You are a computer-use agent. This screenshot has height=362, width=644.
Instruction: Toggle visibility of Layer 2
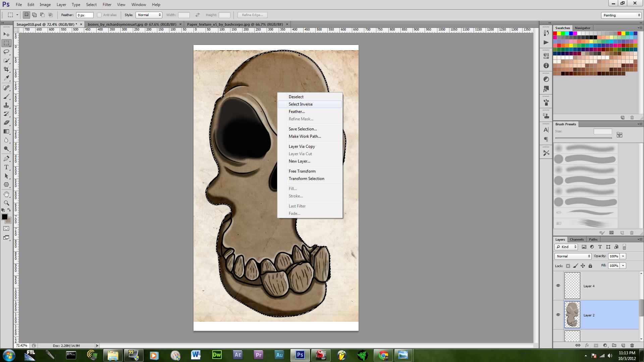(x=558, y=315)
